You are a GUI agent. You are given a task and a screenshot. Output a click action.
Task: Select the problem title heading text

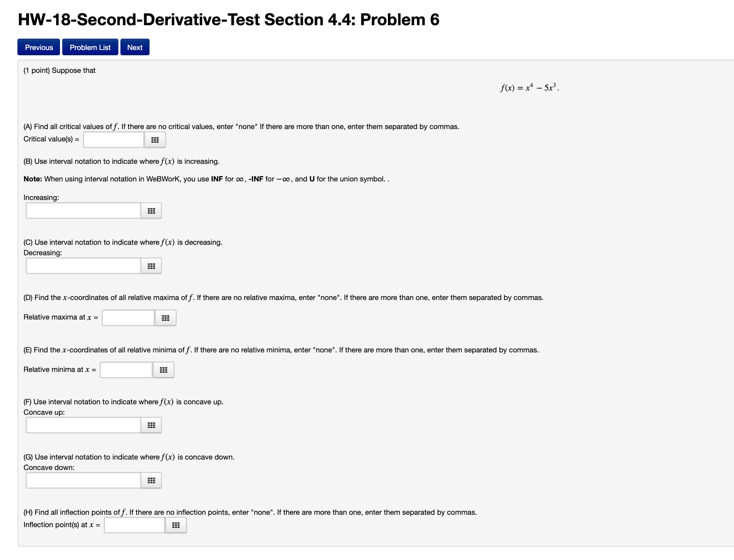click(228, 20)
